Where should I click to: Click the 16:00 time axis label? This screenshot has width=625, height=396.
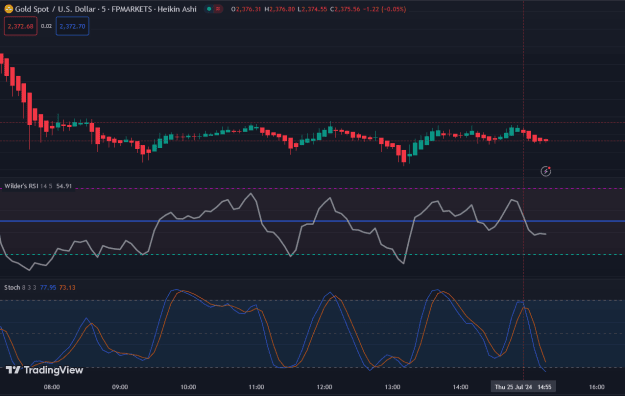[597, 387]
